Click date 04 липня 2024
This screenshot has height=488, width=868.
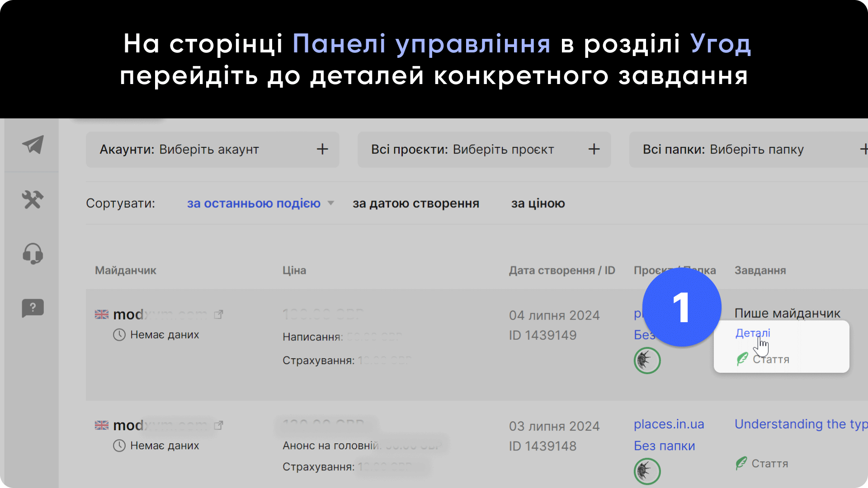tap(554, 315)
